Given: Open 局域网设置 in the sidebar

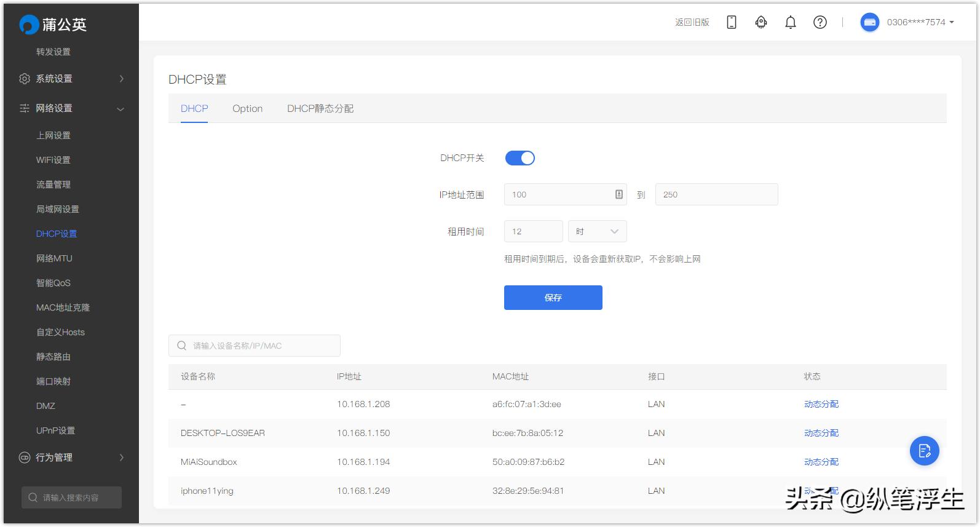Looking at the screenshot, I should (58, 209).
